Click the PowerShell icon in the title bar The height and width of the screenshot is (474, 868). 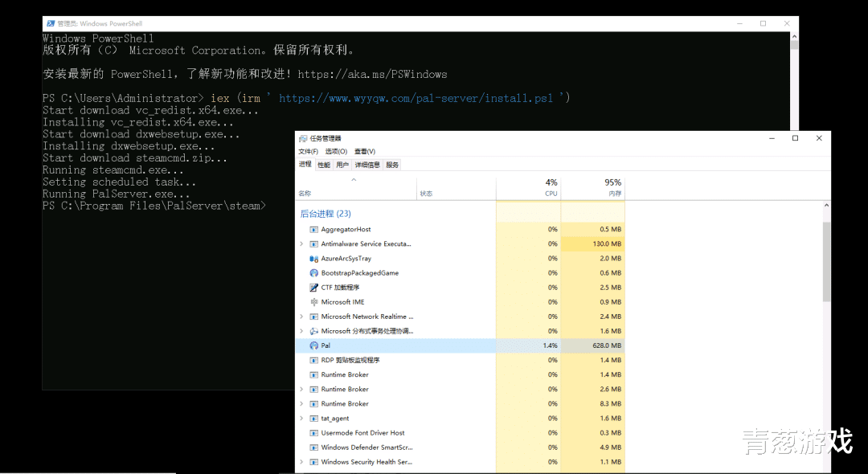click(51, 24)
